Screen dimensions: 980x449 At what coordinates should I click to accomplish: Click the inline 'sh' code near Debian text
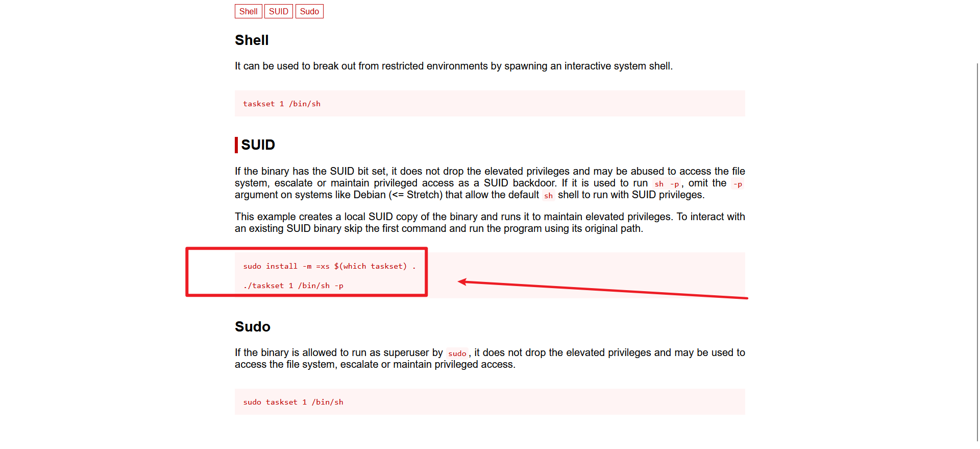[548, 196]
